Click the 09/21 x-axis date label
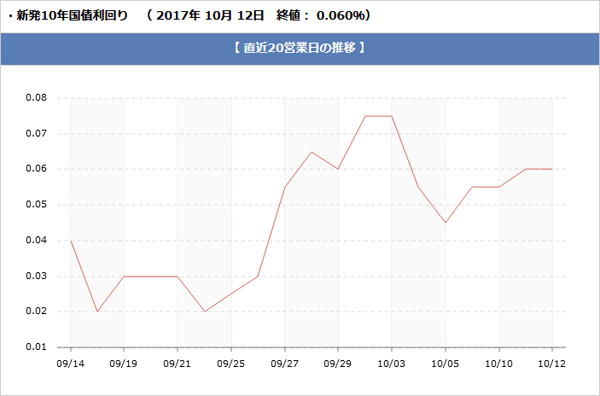 coord(177,363)
